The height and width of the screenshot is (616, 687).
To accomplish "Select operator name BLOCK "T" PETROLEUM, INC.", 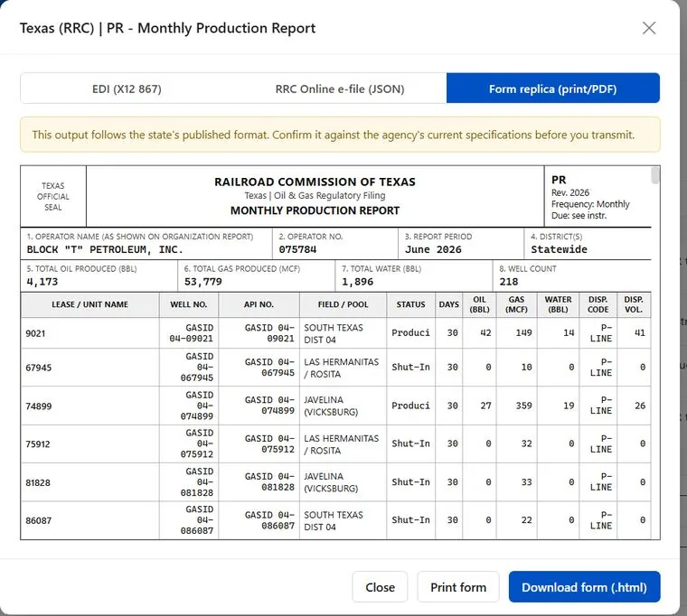I will point(105,249).
